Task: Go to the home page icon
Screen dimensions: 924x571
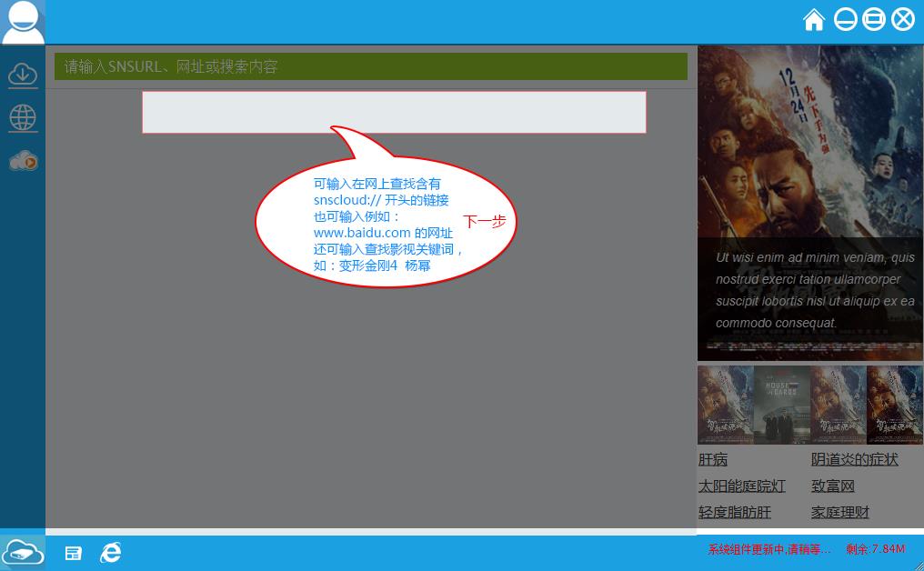Action: point(814,19)
